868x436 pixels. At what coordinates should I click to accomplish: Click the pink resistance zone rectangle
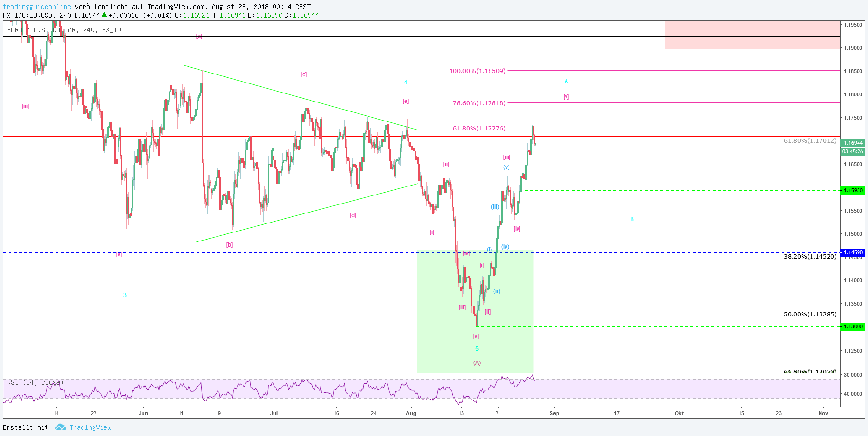[752, 35]
